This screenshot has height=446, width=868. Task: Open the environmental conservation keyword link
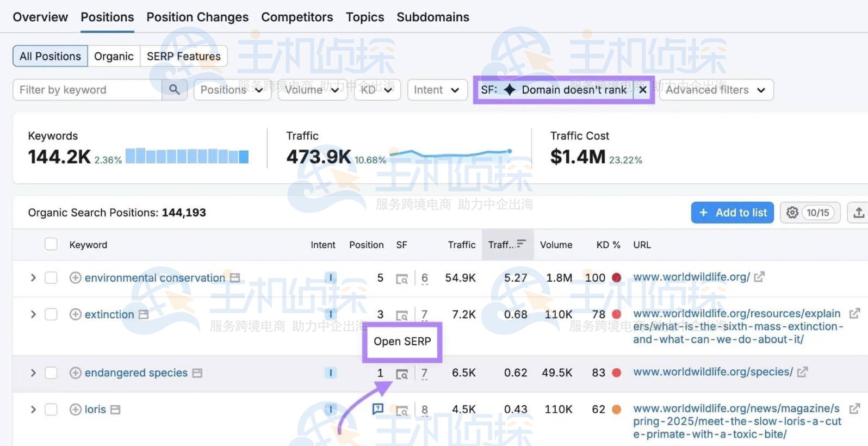coord(155,278)
